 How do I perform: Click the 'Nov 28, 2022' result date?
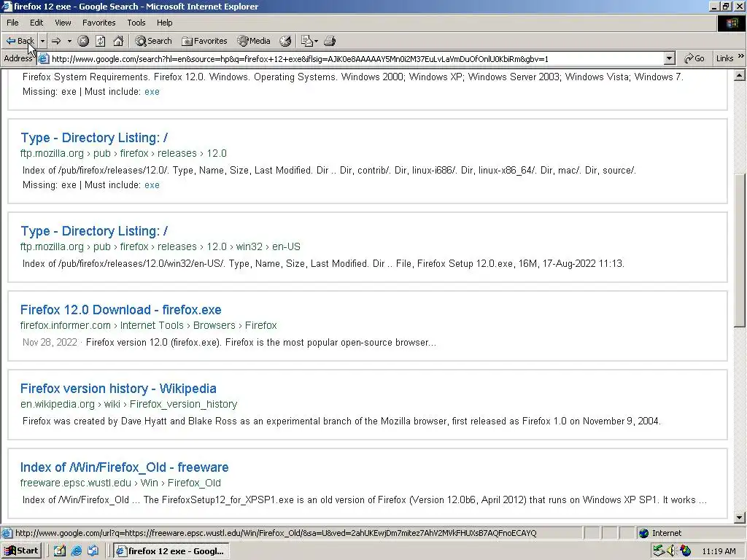pyautogui.click(x=50, y=343)
